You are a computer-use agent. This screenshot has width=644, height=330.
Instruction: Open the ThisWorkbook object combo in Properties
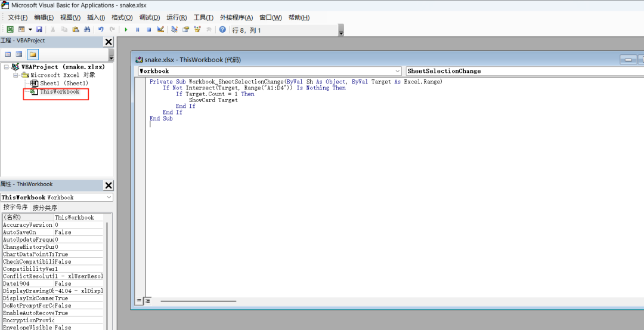click(57, 198)
